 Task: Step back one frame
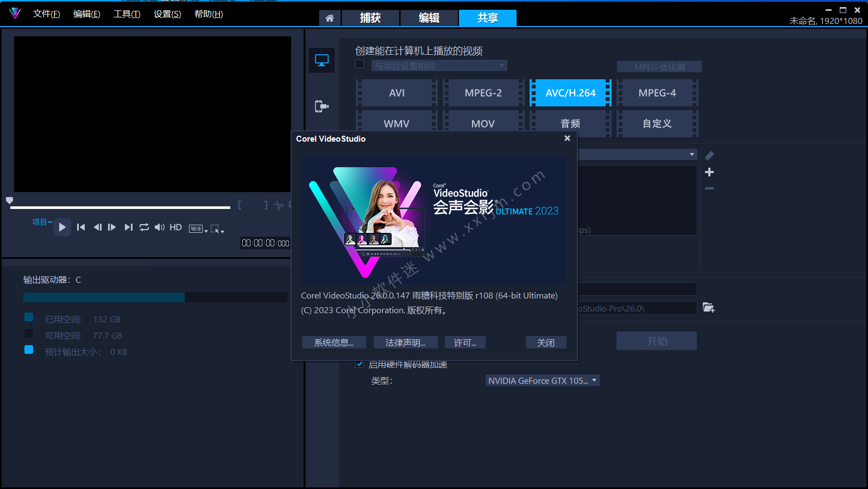click(x=97, y=227)
